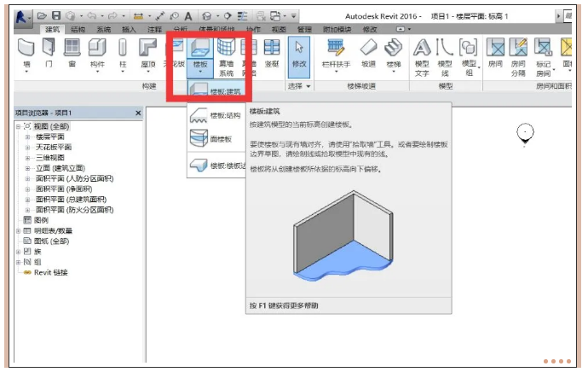Switch to the 附加模块 ribbon tab
The height and width of the screenshot is (372, 588).
tap(337, 29)
